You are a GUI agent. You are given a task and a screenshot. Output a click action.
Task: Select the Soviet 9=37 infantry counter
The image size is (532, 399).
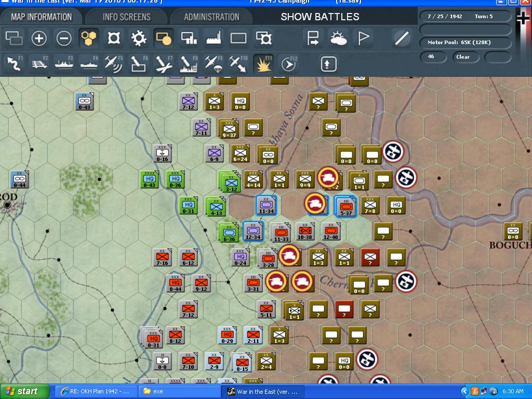[x=229, y=129]
